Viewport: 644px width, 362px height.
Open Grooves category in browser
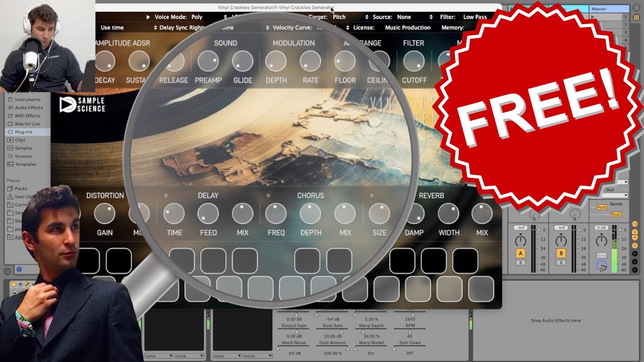pos(24,156)
